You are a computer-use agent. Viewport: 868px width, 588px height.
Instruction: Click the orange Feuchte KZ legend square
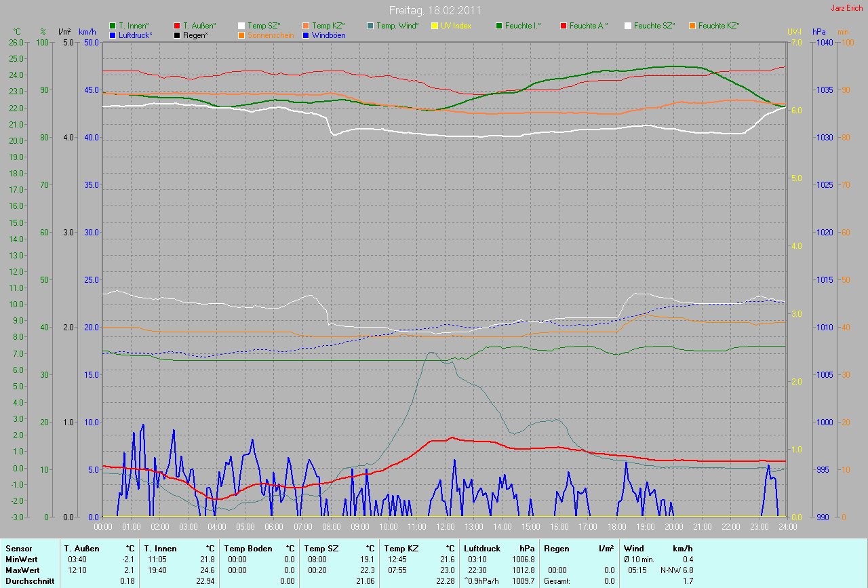(x=692, y=26)
